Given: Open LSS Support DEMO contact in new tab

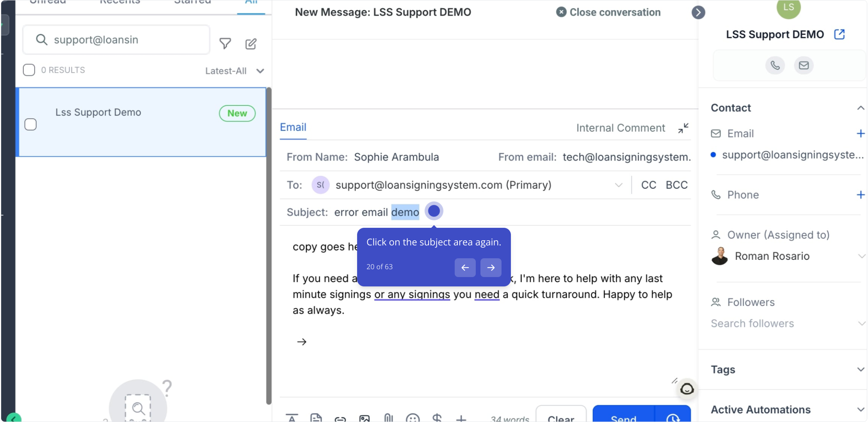Looking at the screenshot, I should pyautogui.click(x=839, y=34).
